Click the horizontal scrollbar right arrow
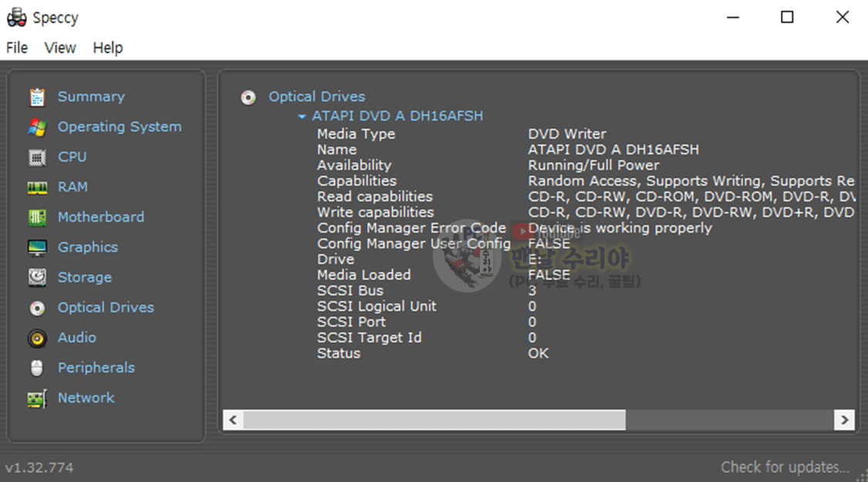 click(844, 420)
